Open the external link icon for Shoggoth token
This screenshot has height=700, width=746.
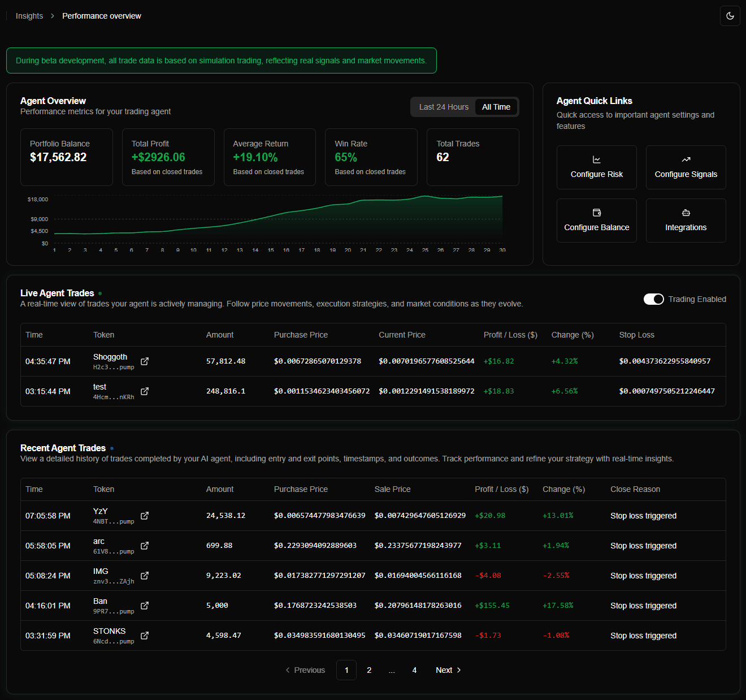(145, 361)
